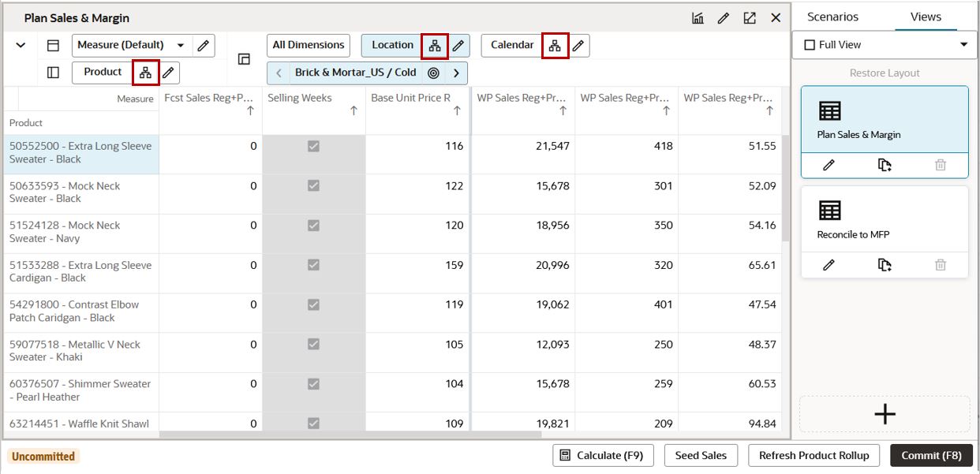Edit Calendar dimension with pencil icon
This screenshot has height=474, width=980.
pos(578,46)
